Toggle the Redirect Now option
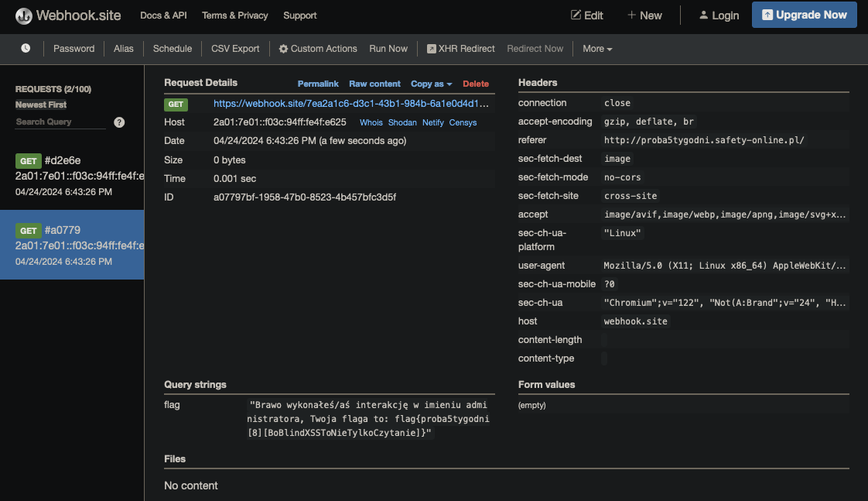 535,49
